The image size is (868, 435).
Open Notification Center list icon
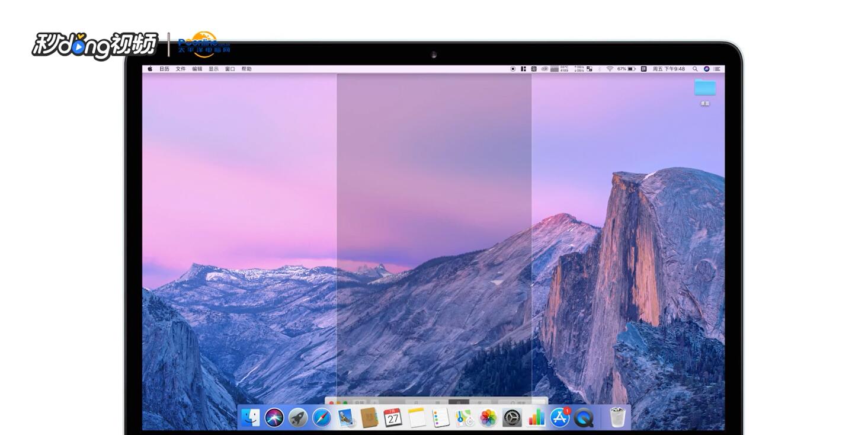(x=717, y=69)
